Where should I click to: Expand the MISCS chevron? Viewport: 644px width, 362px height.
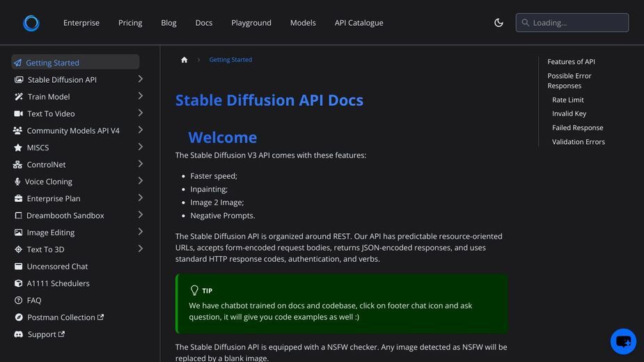click(141, 147)
